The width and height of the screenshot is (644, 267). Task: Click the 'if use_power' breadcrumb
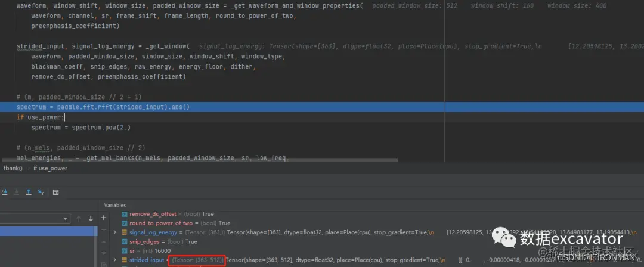click(x=50, y=169)
